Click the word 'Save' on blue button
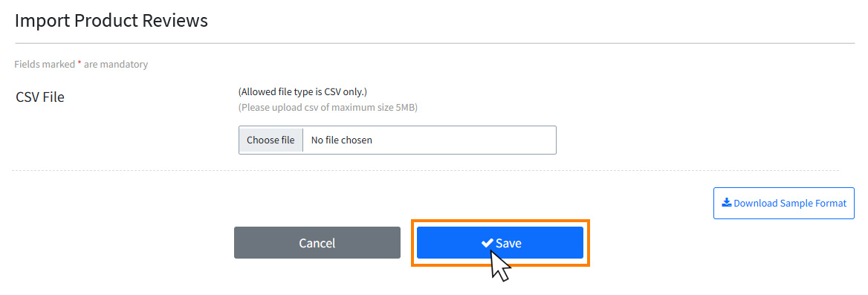 (x=509, y=243)
